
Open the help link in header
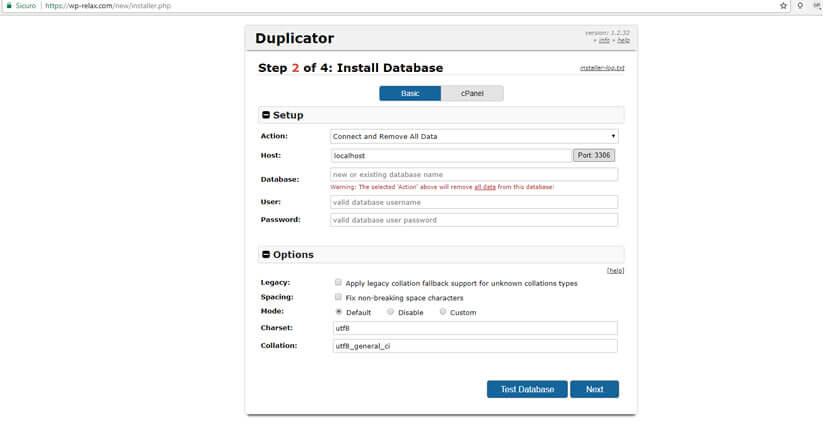(x=624, y=40)
